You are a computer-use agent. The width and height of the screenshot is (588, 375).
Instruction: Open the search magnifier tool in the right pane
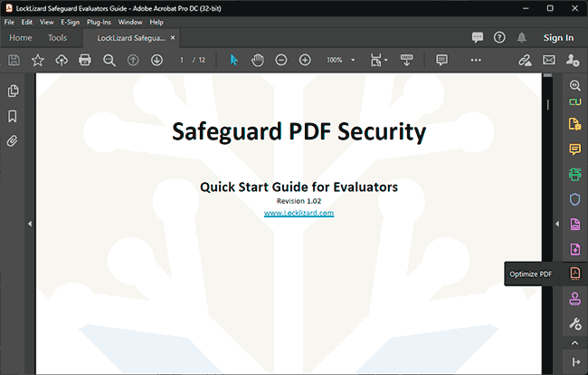coord(574,85)
